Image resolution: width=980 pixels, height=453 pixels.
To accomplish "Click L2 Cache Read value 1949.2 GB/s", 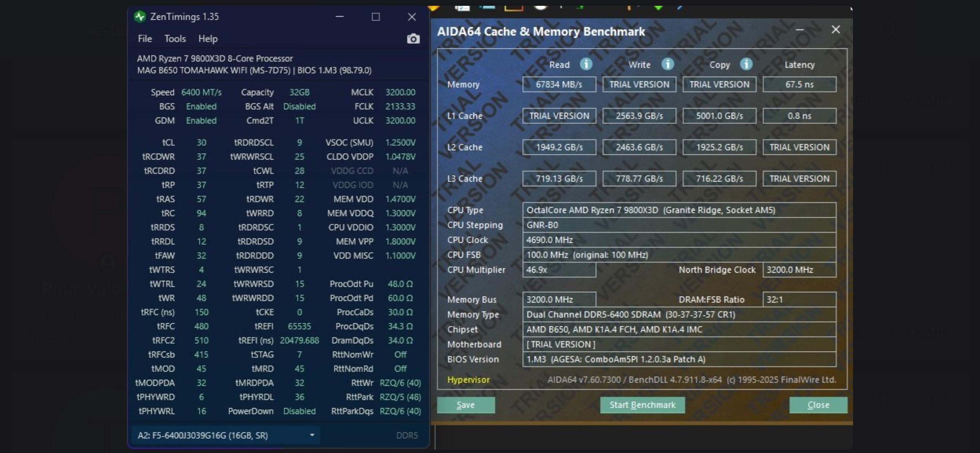I will 559,147.
